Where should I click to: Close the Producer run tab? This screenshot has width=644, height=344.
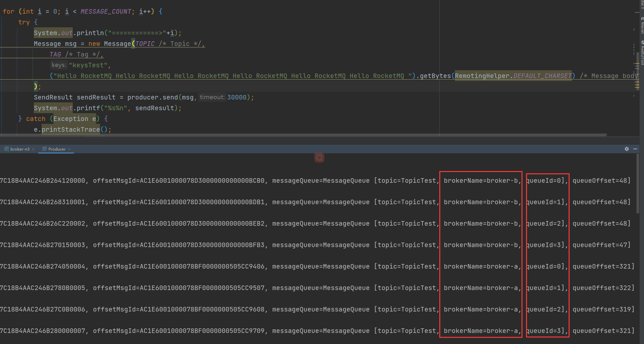(69, 149)
